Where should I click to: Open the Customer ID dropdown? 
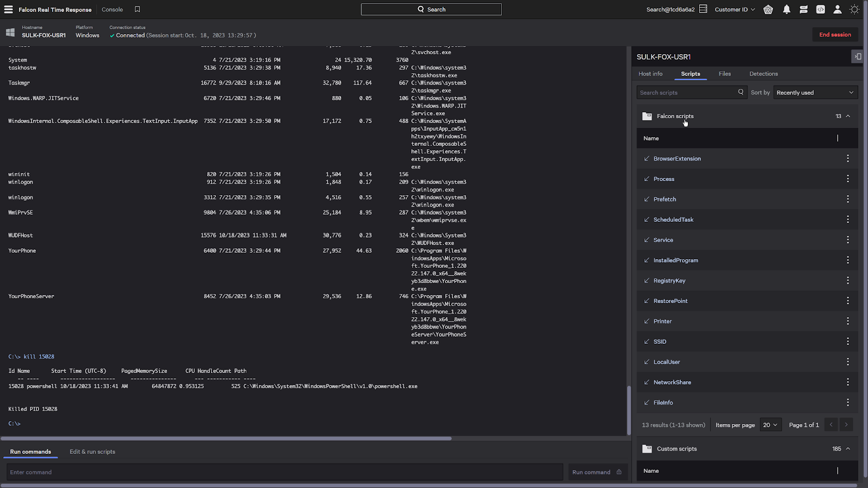pyautogui.click(x=735, y=9)
